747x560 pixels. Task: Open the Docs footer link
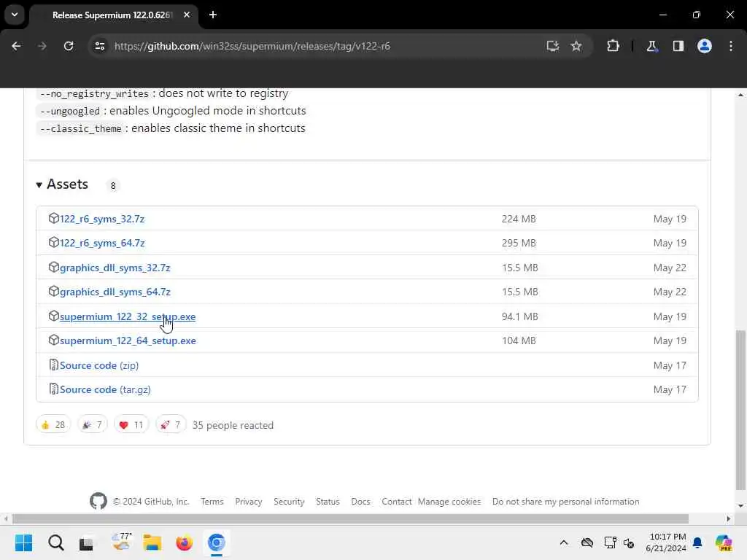click(360, 502)
